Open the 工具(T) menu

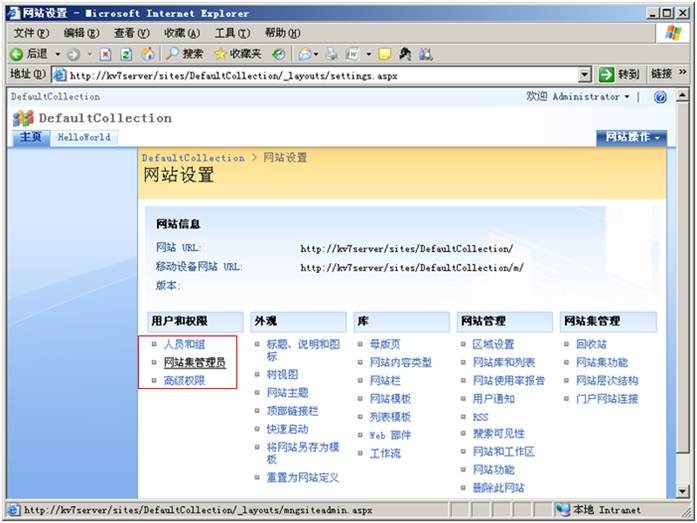coord(232,33)
